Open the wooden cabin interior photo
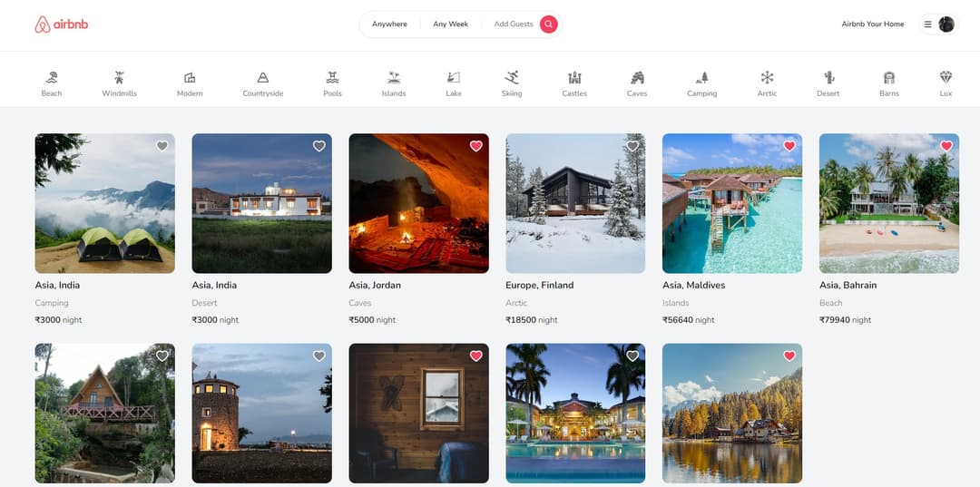 pos(418,414)
